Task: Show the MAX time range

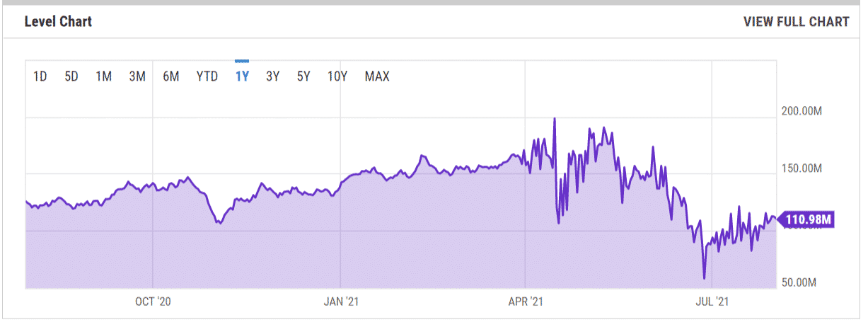Action: [377, 76]
